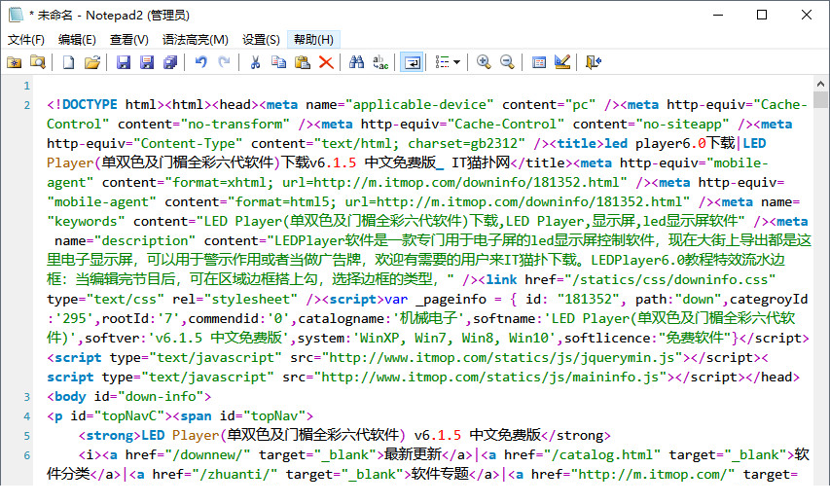830x504 pixels.
Task: Click the customize schemes pencil-ruler icon
Action: pyautogui.click(x=562, y=62)
